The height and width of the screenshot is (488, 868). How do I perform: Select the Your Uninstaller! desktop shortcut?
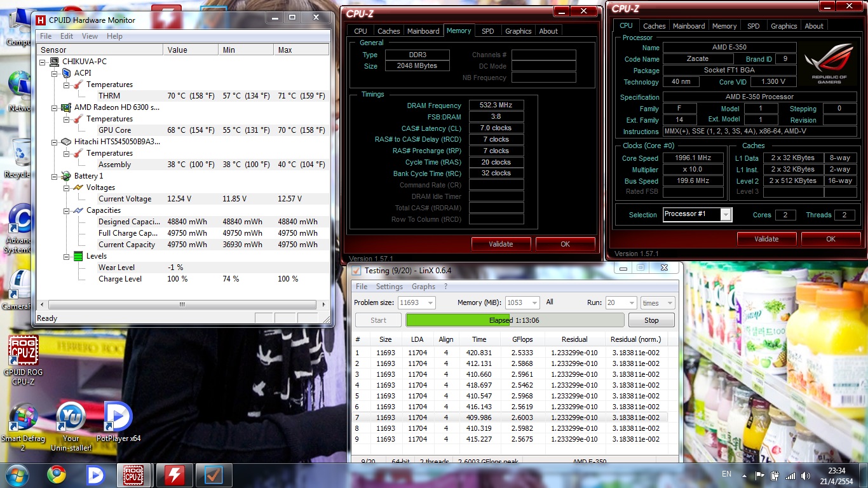click(71, 427)
